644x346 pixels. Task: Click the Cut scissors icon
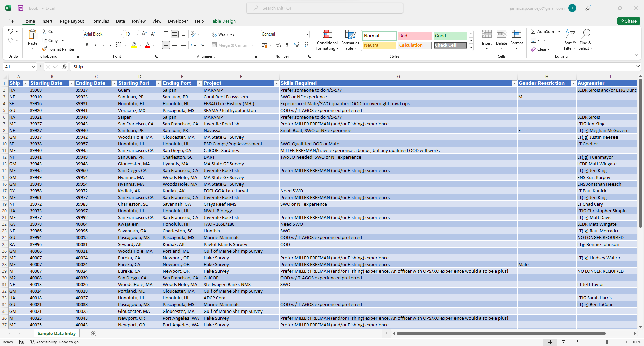tap(44, 31)
